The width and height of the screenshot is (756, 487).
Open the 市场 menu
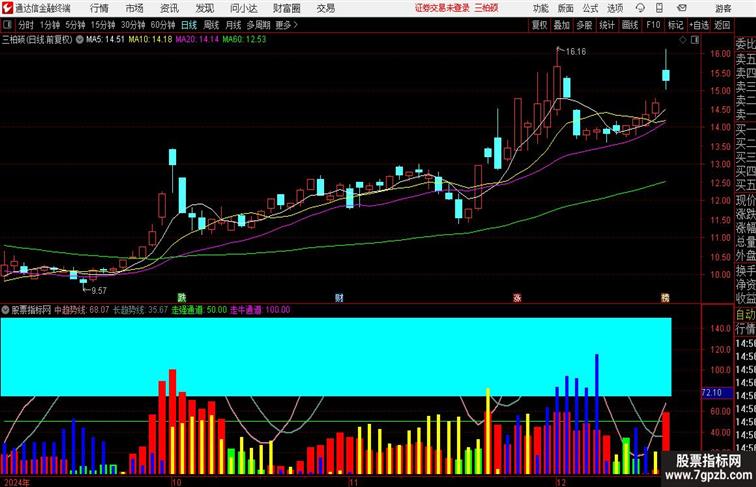135,8
